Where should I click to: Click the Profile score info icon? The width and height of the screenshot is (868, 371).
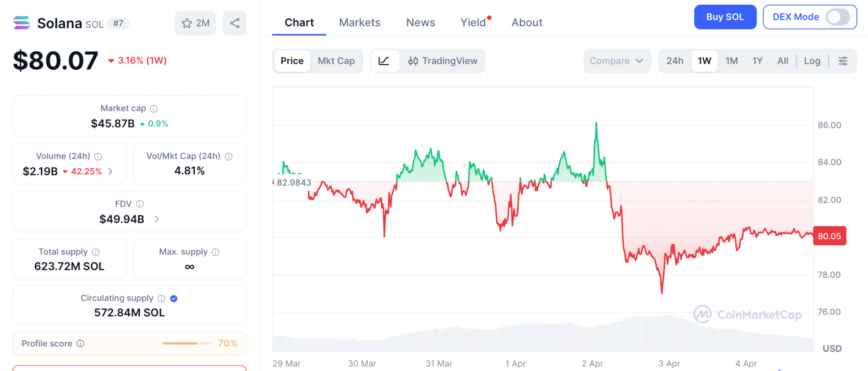(81, 343)
